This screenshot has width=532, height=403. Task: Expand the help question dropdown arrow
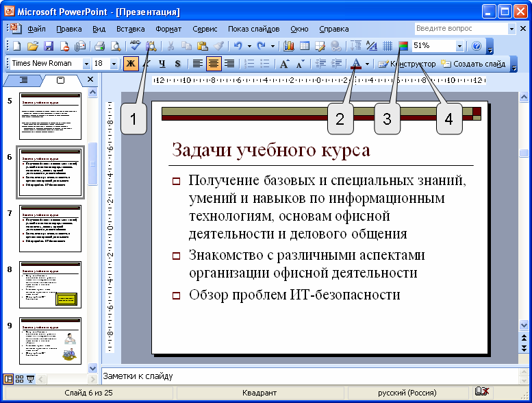[x=511, y=29]
